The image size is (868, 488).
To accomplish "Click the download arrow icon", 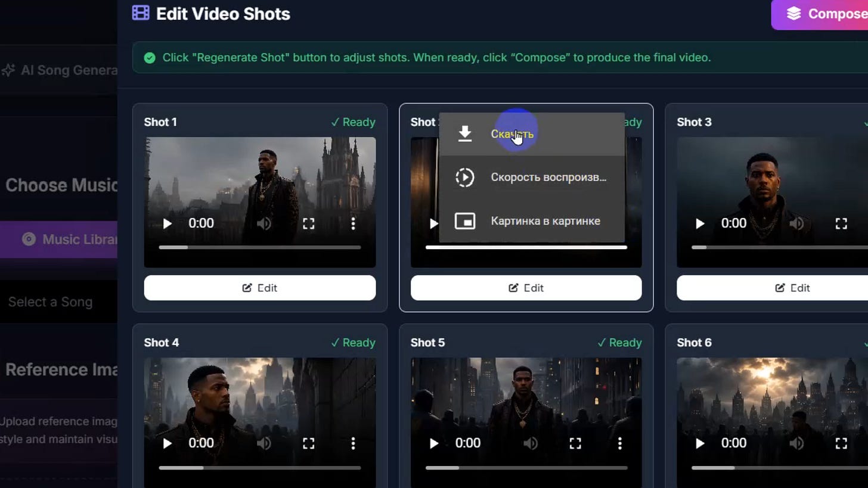I will pyautogui.click(x=465, y=134).
